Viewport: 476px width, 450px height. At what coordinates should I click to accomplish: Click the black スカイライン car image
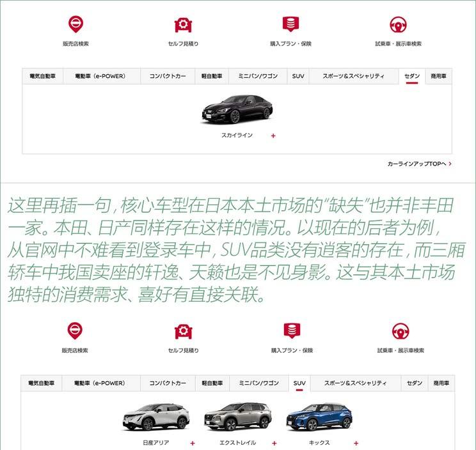237,109
